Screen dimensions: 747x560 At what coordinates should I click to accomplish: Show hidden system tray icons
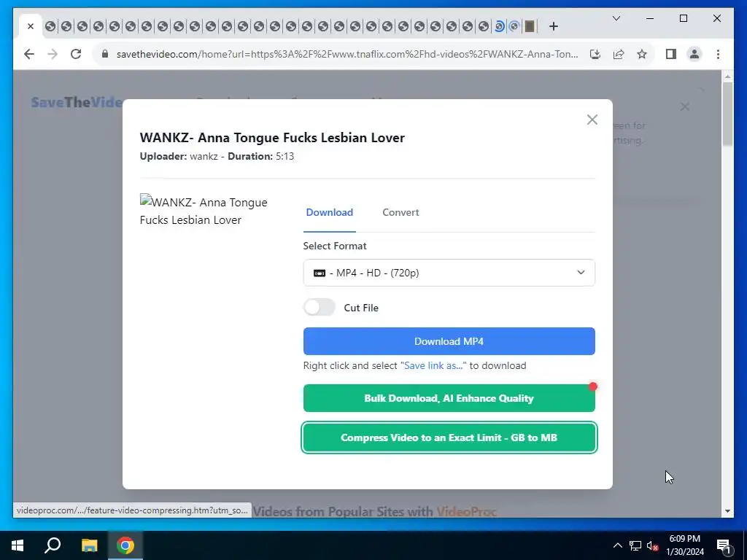point(617,545)
